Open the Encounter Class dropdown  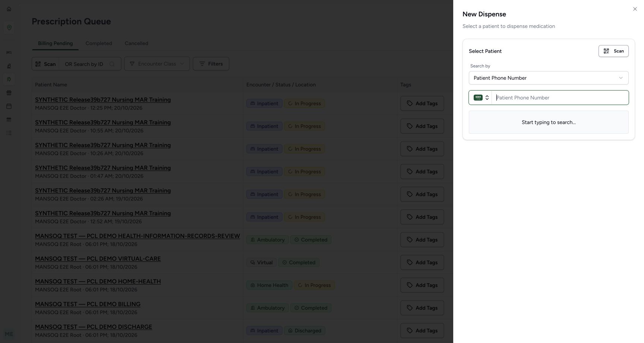157,64
